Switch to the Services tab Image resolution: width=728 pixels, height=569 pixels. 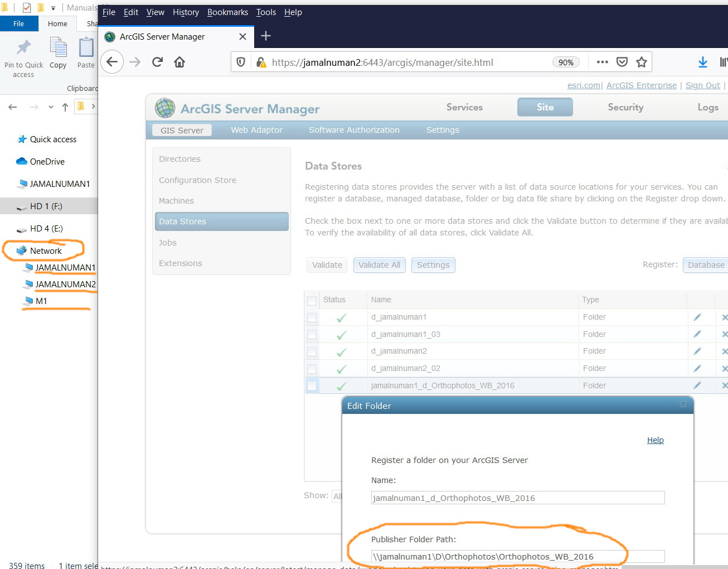(464, 107)
